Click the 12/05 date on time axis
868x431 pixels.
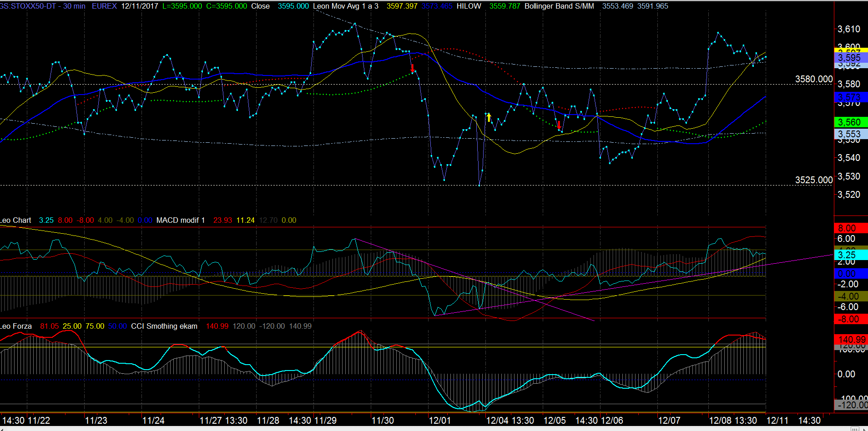555,421
